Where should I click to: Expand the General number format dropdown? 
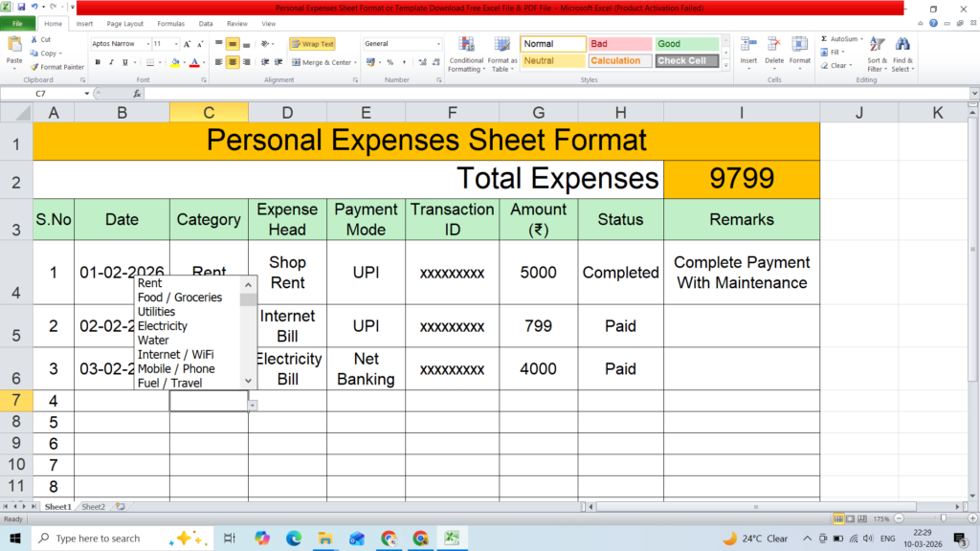coord(438,44)
